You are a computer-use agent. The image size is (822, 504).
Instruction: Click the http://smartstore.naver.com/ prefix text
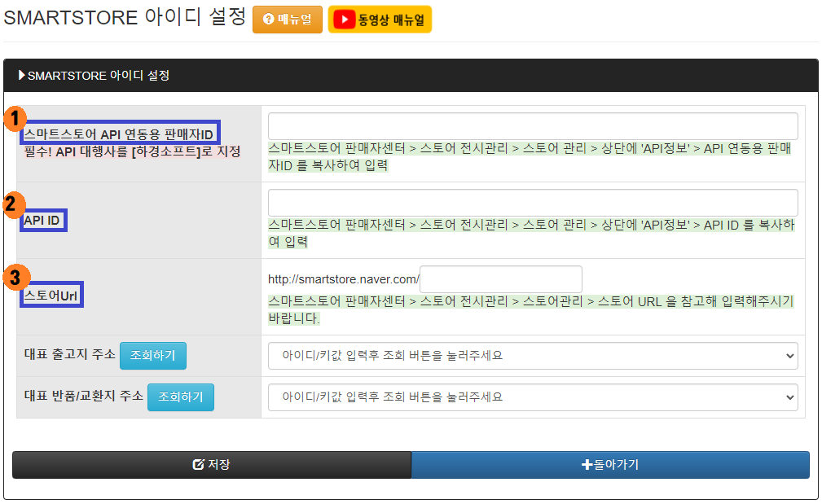343,279
